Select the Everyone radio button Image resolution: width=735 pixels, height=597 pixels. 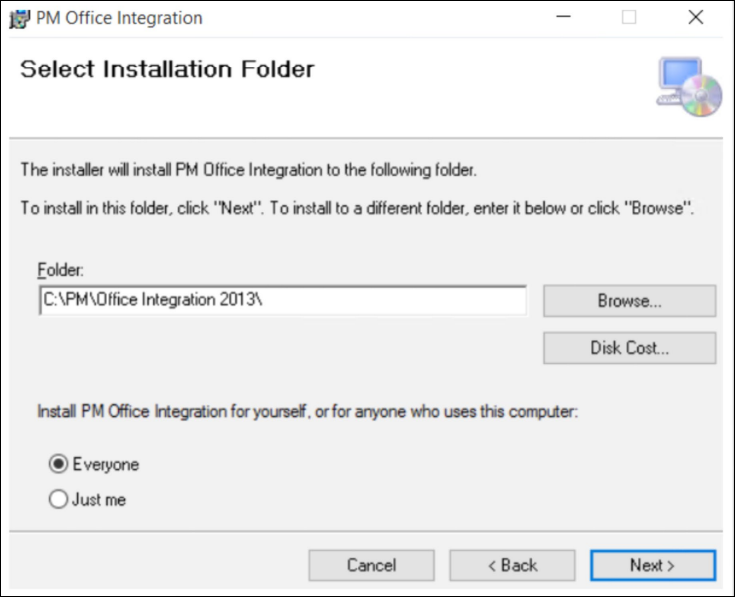pyautogui.click(x=58, y=464)
